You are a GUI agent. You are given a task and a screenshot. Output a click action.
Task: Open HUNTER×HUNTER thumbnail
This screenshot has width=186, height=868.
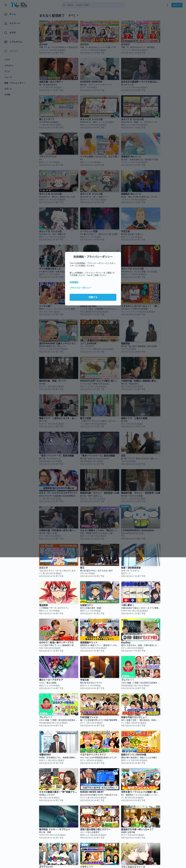point(100,69)
